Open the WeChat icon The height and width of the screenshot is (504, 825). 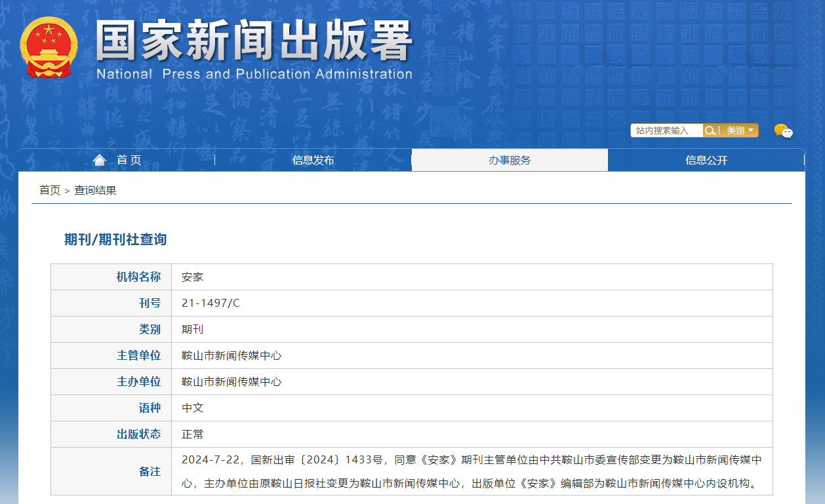tap(783, 131)
